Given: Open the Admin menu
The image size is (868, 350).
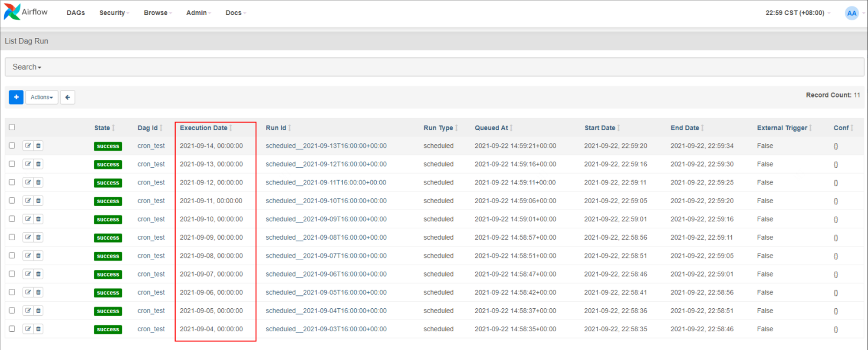Looking at the screenshot, I should coord(199,13).
